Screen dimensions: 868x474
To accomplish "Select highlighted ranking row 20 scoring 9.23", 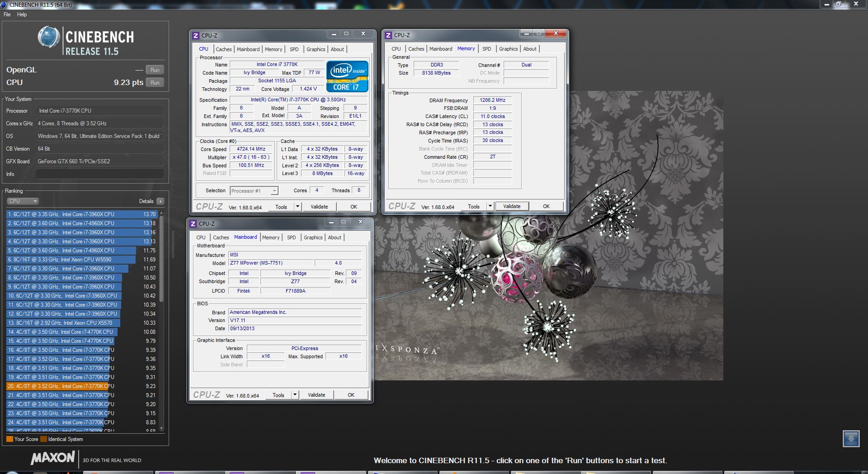I will 82,386.
